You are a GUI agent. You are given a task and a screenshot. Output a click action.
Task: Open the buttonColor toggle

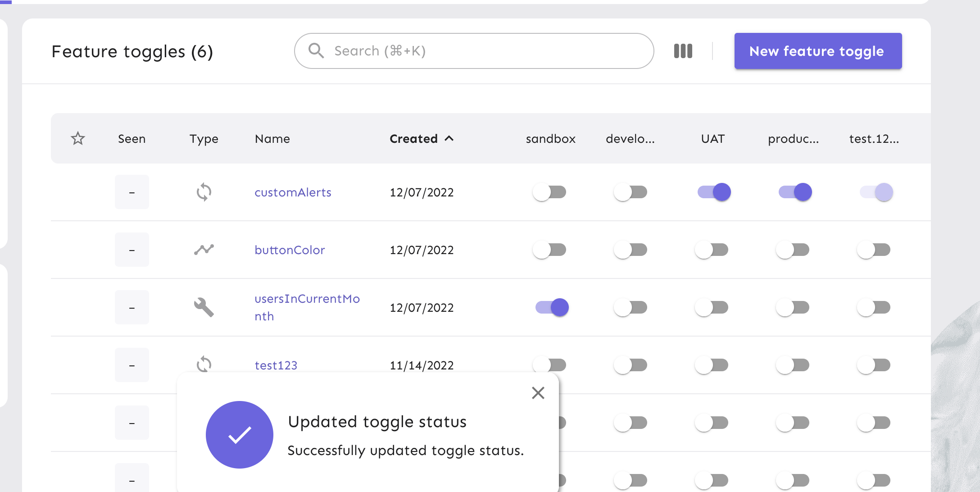tap(290, 250)
